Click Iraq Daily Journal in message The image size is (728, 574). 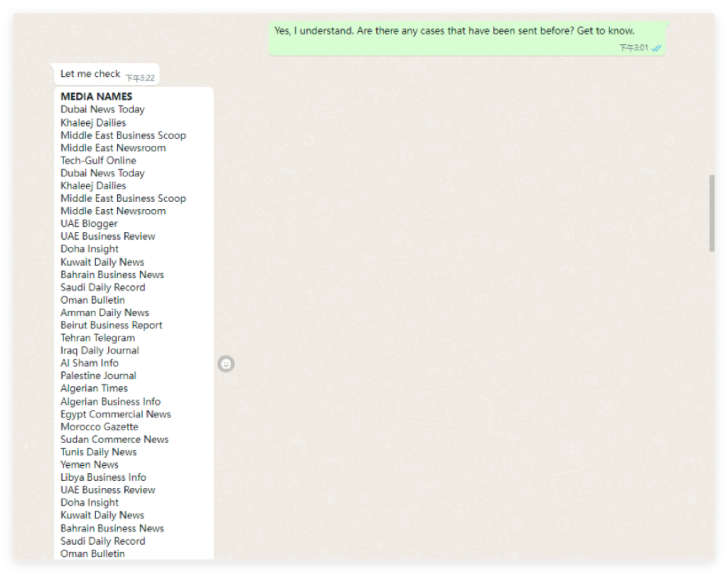pos(100,350)
